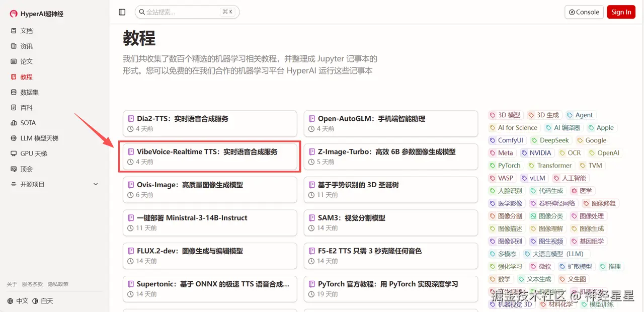This screenshot has height=312, width=644.
Task: Filter by AI for Science tag
Action: (514, 128)
